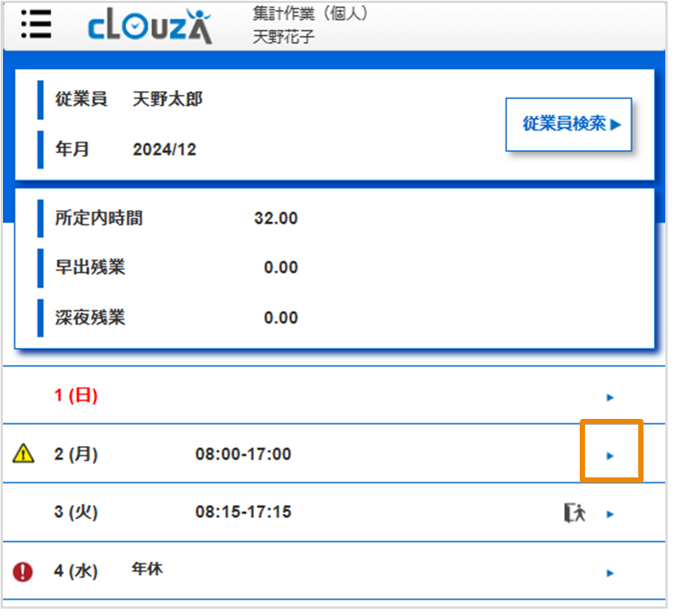Click the 所定内時間 value 32.00
Screen dimensions: 675x616
tap(275, 219)
